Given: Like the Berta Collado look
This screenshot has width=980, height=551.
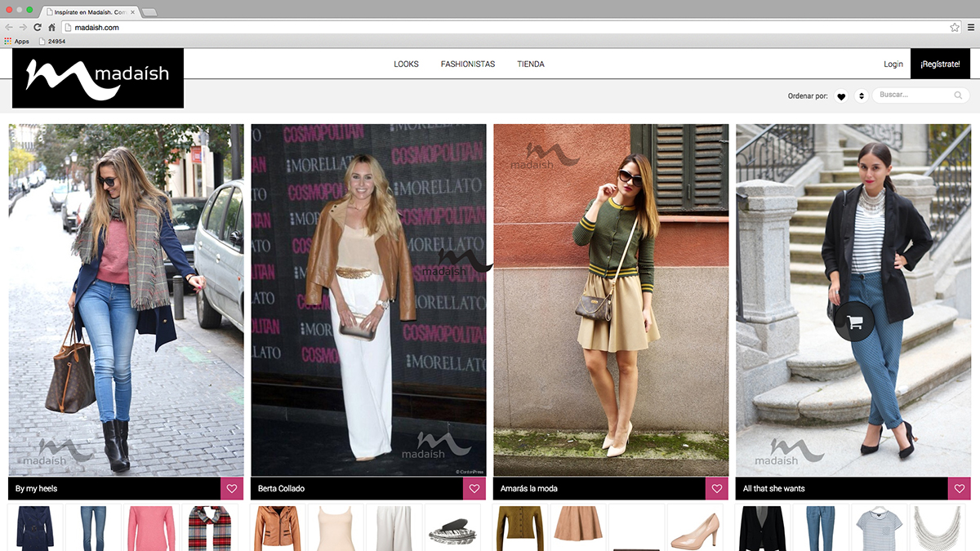Looking at the screenshot, I should tap(474, 489).
